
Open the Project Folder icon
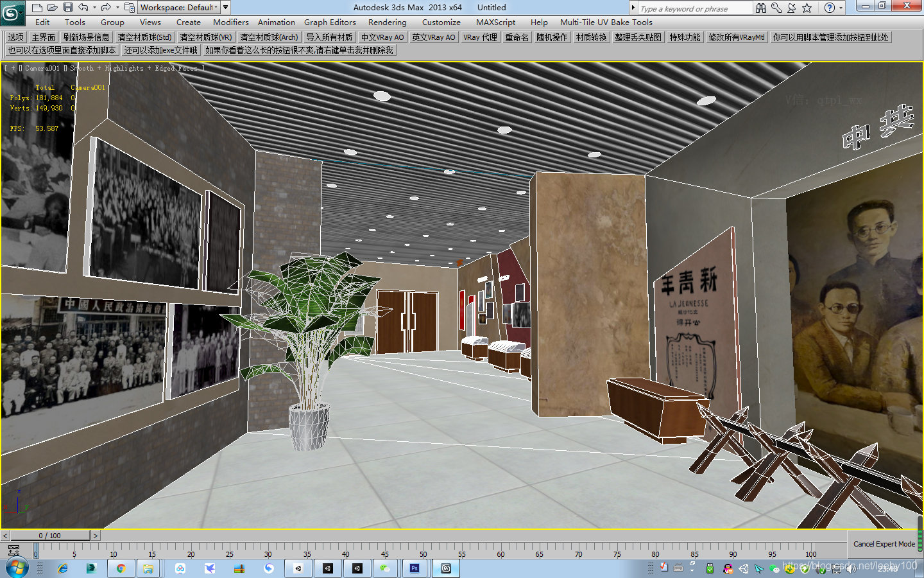point(130,8)
